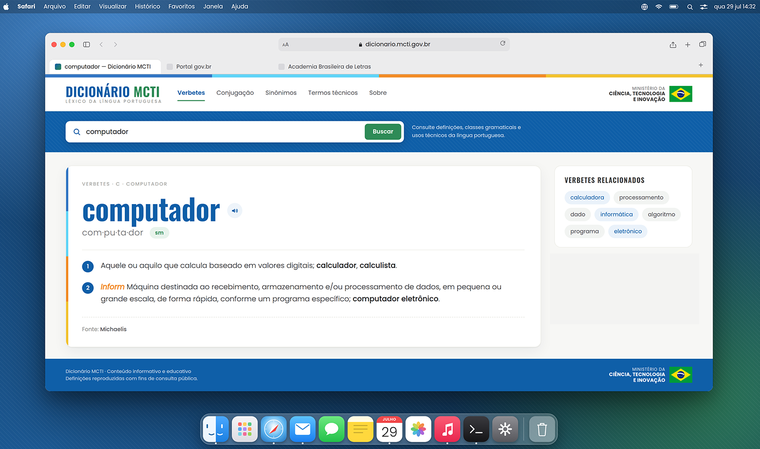Image resolution: width=760 pixels, height=449 pixels.
Task: Open the Conjugação section
Action: [x=235, y=93]
